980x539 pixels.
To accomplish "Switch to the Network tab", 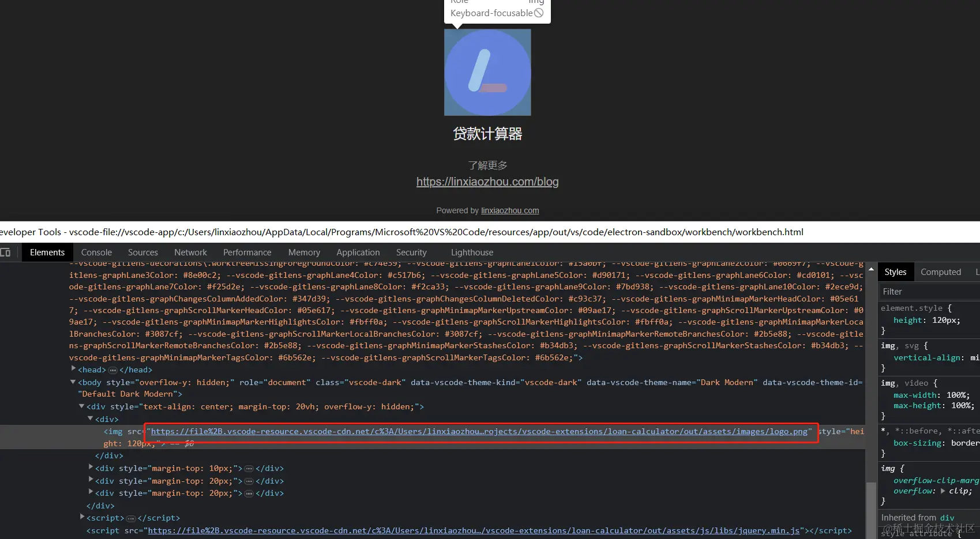I will 190,252.
